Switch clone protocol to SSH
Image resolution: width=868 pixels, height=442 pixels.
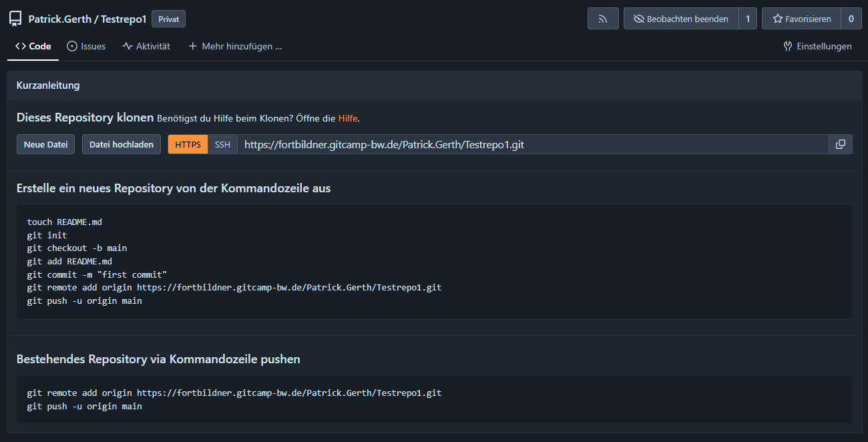222,144
